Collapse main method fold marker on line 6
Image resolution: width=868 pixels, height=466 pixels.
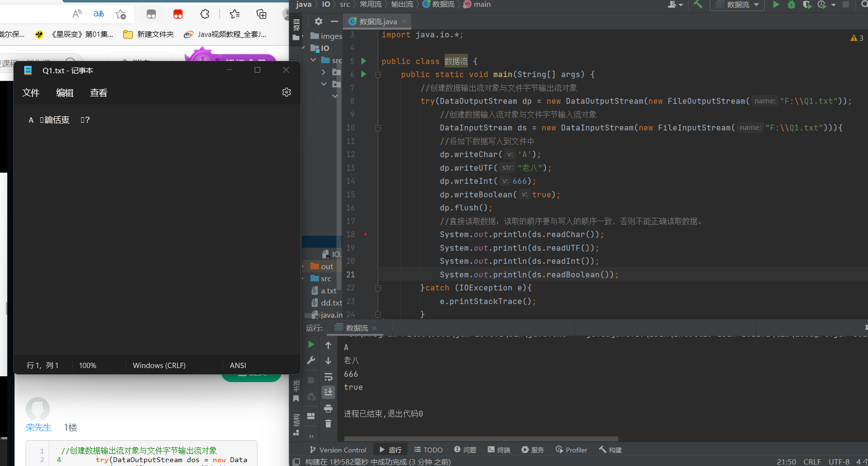(x=378, y=75)
